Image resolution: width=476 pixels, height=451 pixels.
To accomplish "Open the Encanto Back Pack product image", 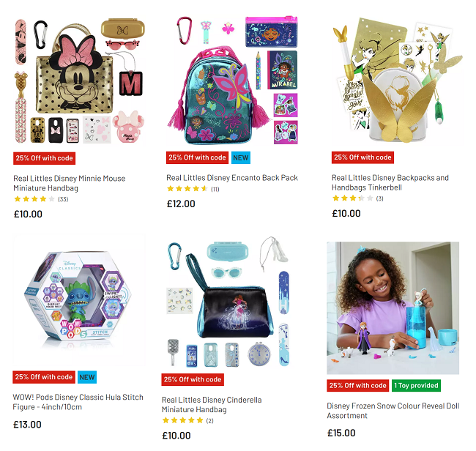I will [x=232, y=81].
